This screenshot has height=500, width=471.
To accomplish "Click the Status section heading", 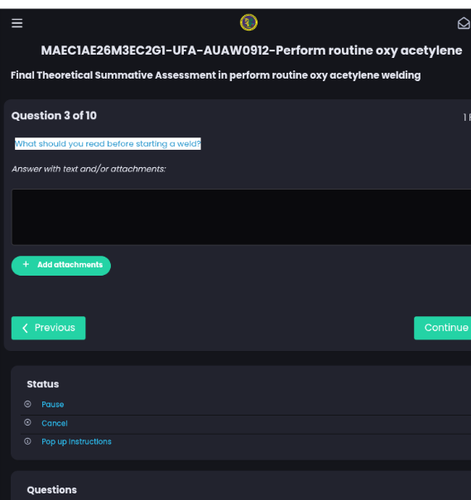I will [x=43, y=384].
